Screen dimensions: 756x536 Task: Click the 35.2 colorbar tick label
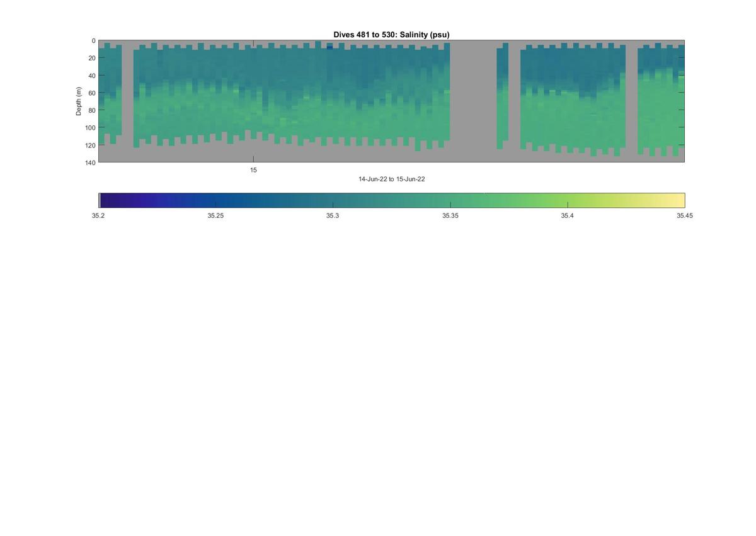(98, 215)
